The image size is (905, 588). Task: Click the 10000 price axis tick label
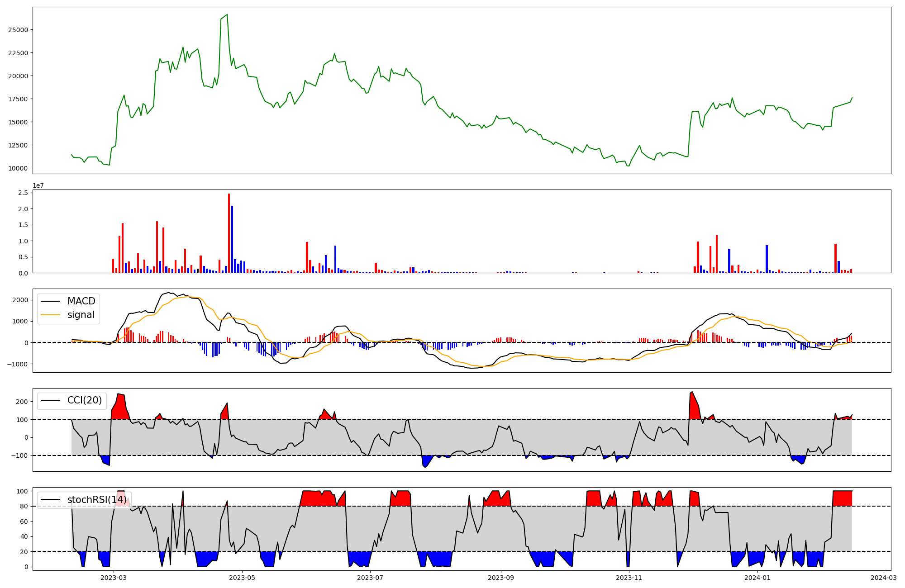(x=18, y=168)
